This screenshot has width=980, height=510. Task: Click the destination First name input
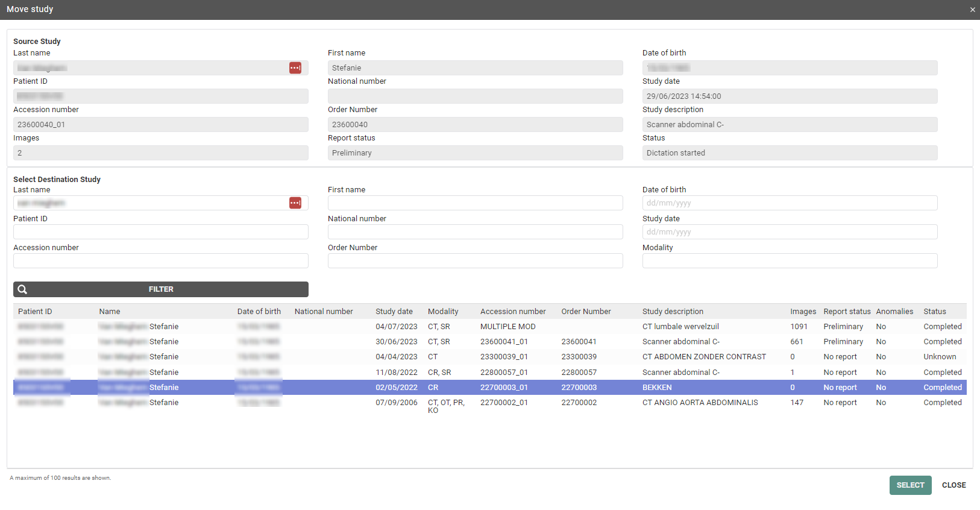pyautogui.click(x=475, y=203)
